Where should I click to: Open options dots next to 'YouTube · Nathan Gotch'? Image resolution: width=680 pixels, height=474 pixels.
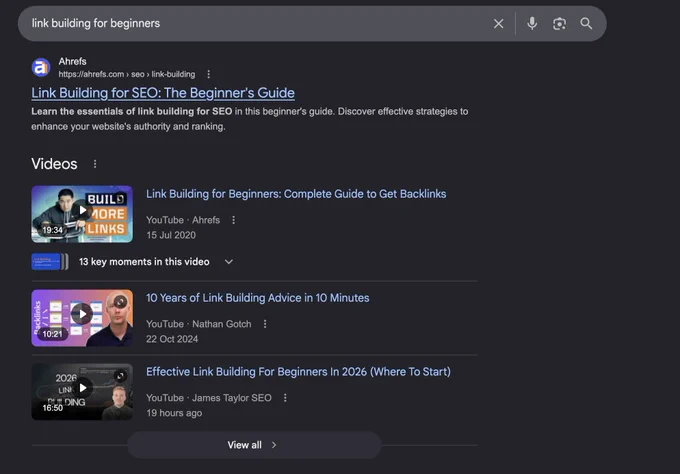(265, 324)
